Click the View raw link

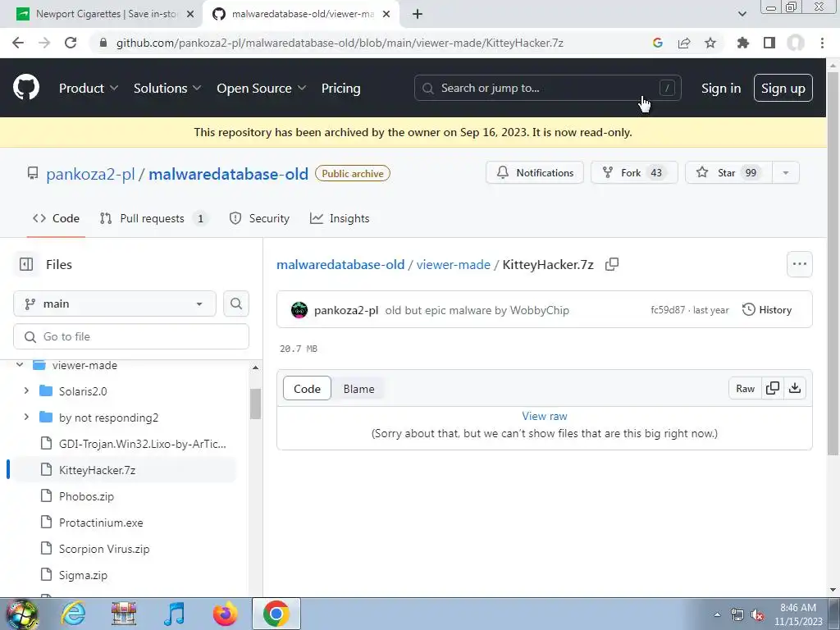click(x=545, y=416)
